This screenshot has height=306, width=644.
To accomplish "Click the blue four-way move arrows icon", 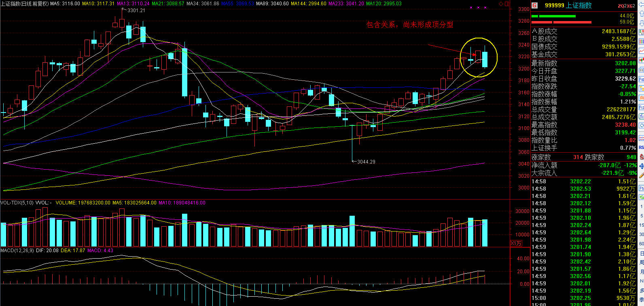I will coord(641,166).
